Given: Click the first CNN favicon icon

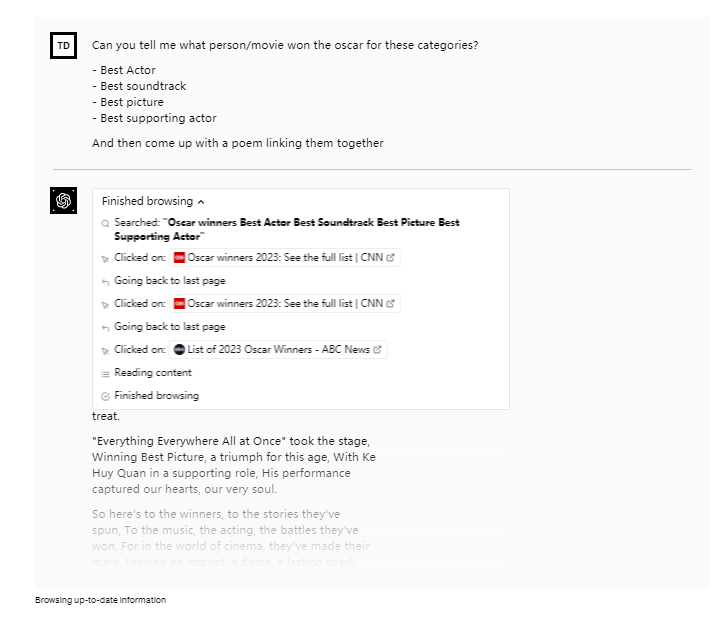Looking at the screenshot, I should (x=179, y=257).
